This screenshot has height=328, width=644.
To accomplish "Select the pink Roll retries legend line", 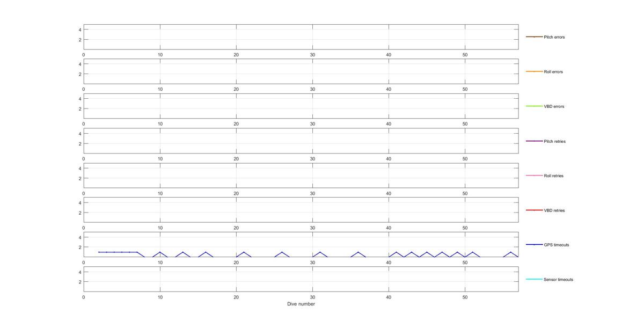I will tap(534, 176).
